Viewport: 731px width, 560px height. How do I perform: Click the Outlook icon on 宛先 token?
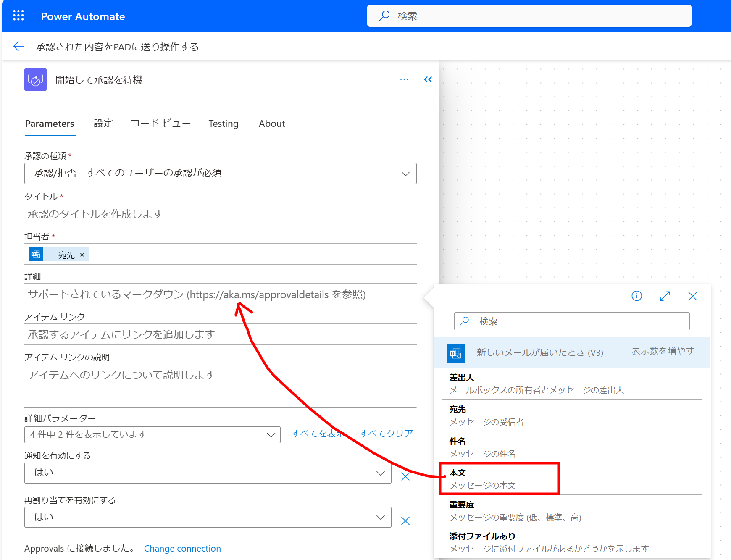pos(36,254)
